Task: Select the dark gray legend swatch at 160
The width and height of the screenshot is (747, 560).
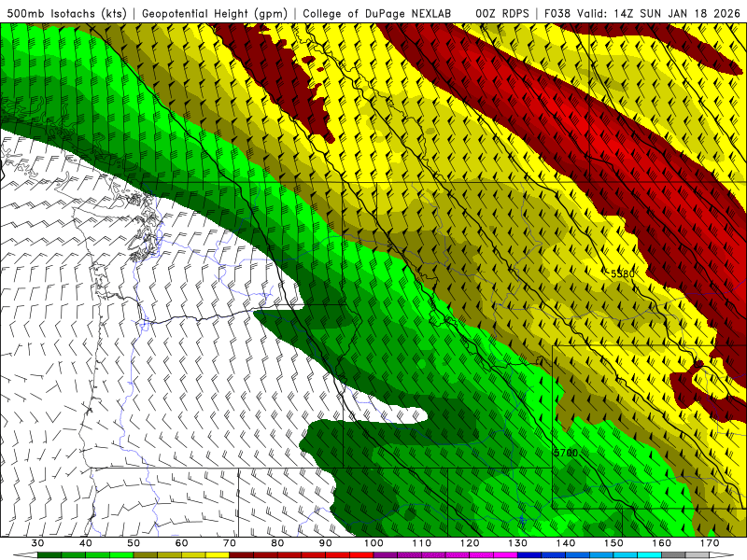Action: pyautogui.click(x=673, y=555)
